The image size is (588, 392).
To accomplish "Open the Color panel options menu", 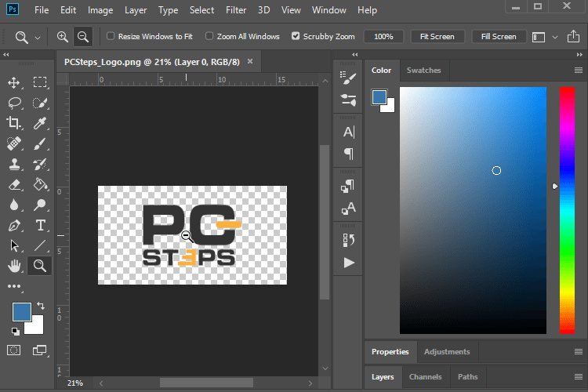I will click(579, 70).
